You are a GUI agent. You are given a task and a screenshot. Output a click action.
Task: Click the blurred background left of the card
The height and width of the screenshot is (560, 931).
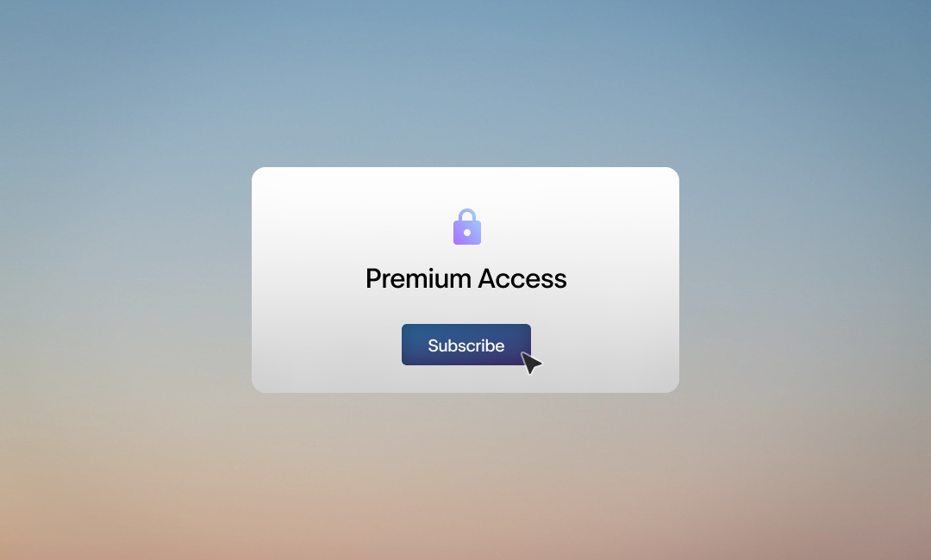click(x=126, y=280)
